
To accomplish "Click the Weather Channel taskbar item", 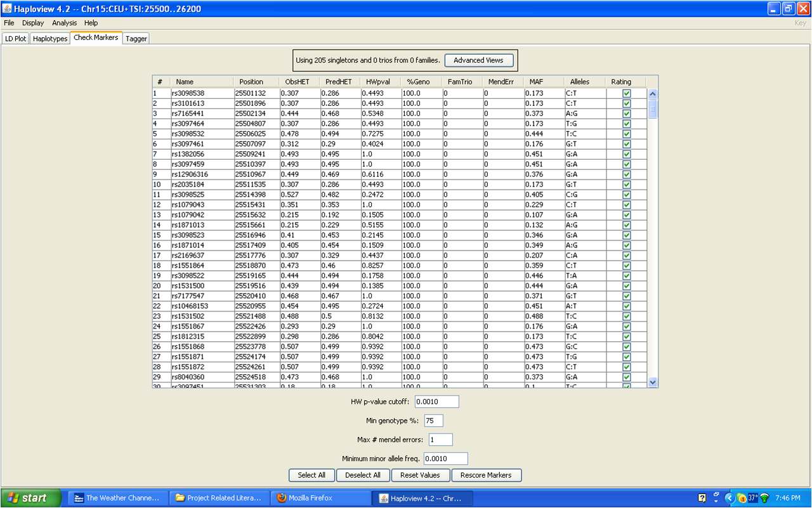I will 117,498.
